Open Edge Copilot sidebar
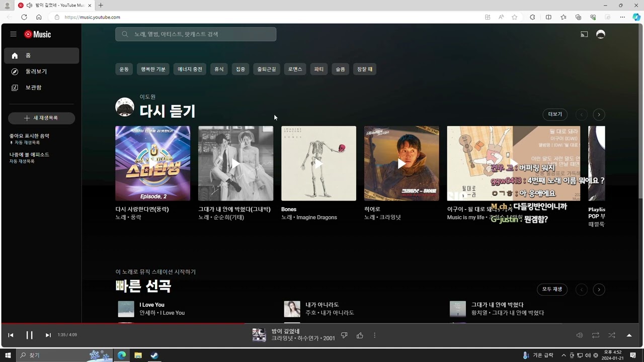This screenshot has height=362, width=644. coord(636,17)
